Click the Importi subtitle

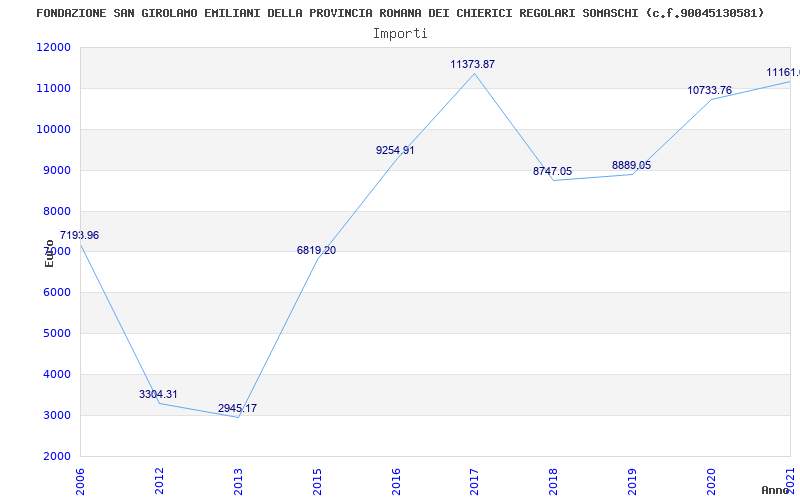tap(400, 34)
